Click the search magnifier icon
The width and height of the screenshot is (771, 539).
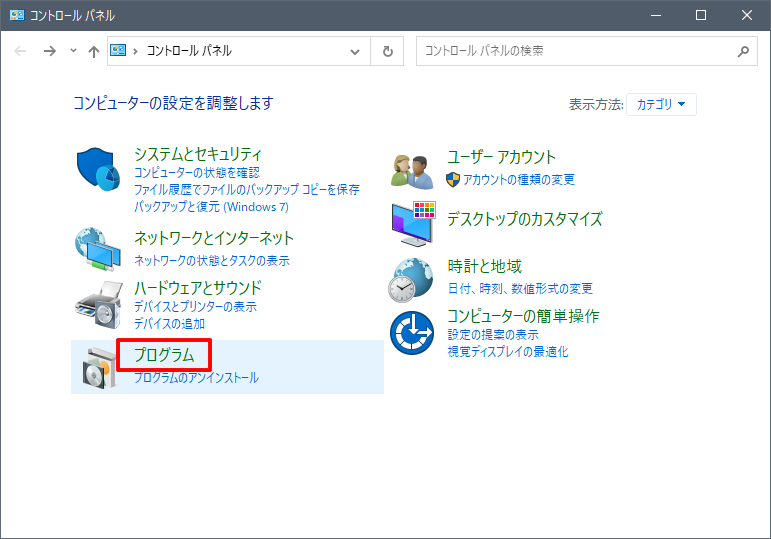point(743,51)
